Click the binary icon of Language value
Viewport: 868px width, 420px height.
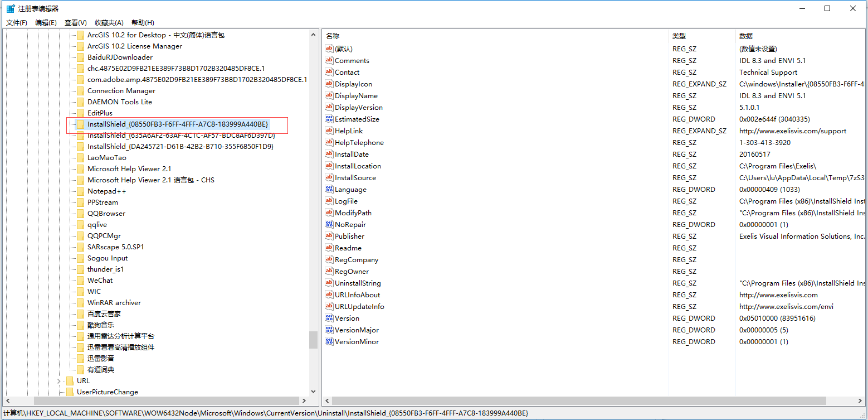point(329,189)
